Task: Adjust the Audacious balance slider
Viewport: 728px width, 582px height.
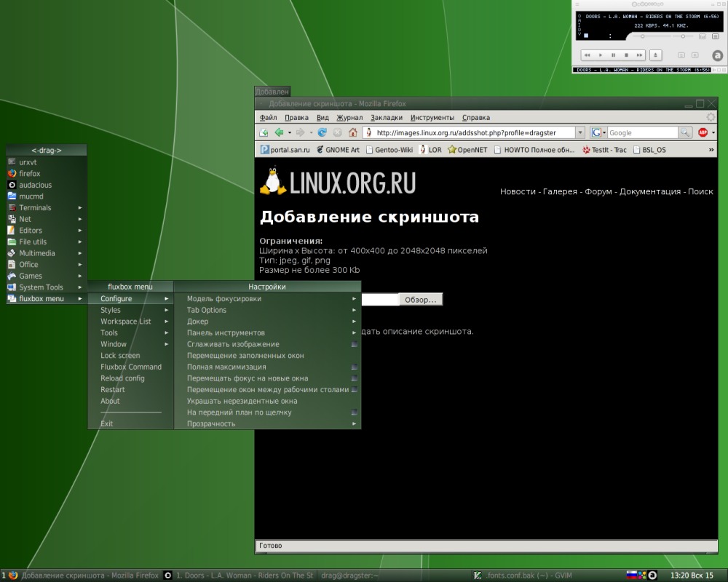Action: [683, 36]
